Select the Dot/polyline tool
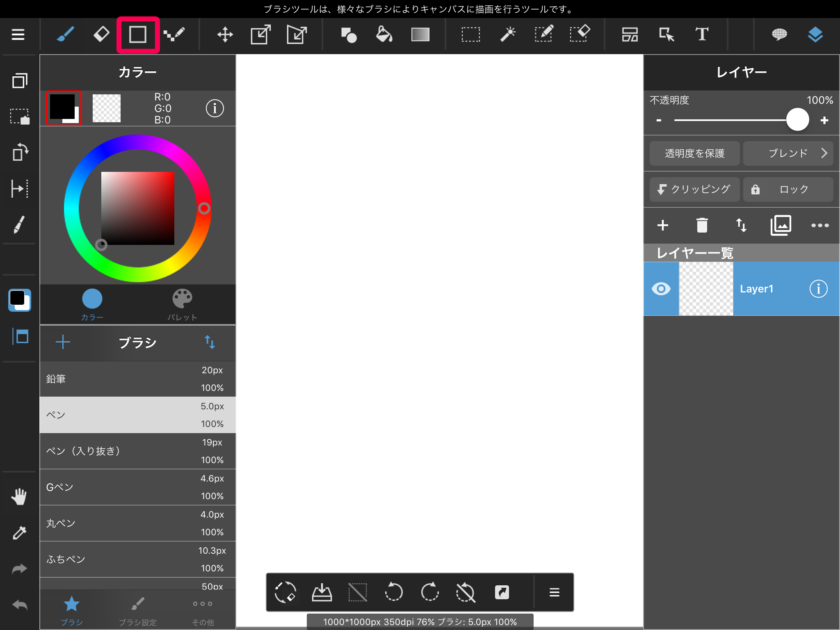This screenshot has height=630, width=840. (174, 34)
